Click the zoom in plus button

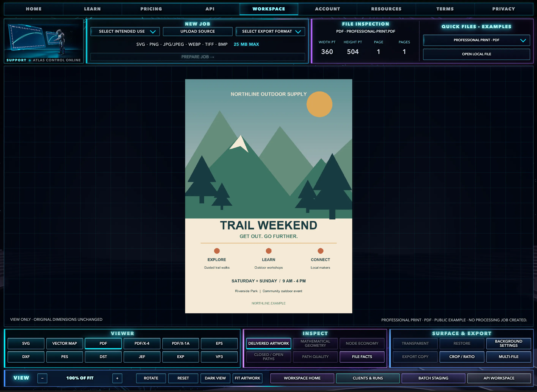tap(117, 378)
